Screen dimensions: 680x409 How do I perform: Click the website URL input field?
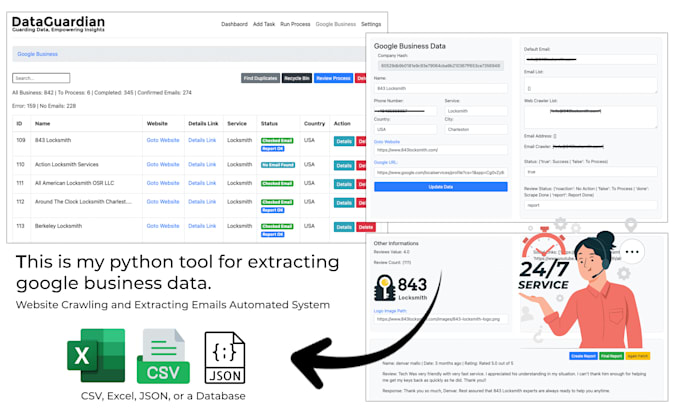pyautogui.click(x=441, y=150)
